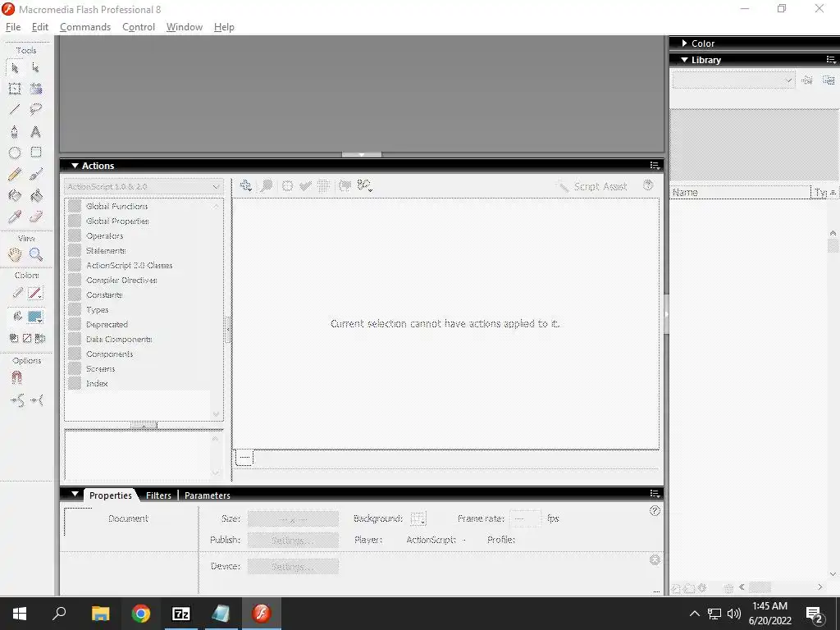Select the Zoom magnifier tool
The image size is (840, 630).
click(35, 254)
